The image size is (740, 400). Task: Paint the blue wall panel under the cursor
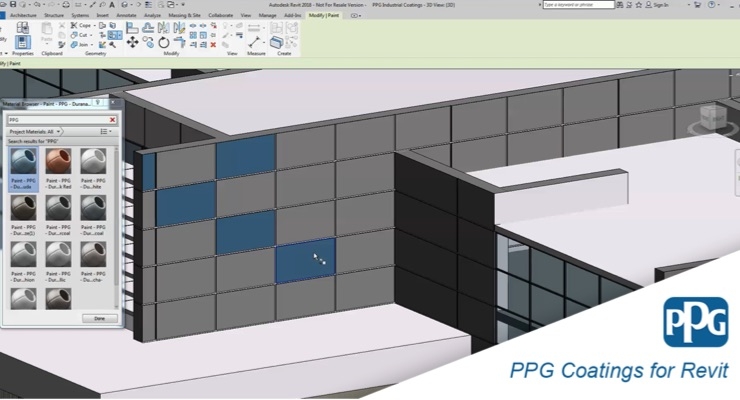(305, 261)
